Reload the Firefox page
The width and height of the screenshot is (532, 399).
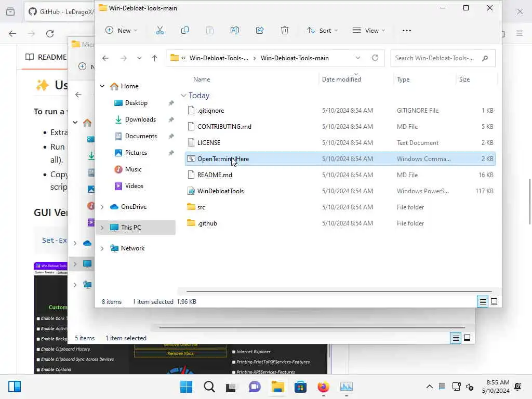(50, 34)
